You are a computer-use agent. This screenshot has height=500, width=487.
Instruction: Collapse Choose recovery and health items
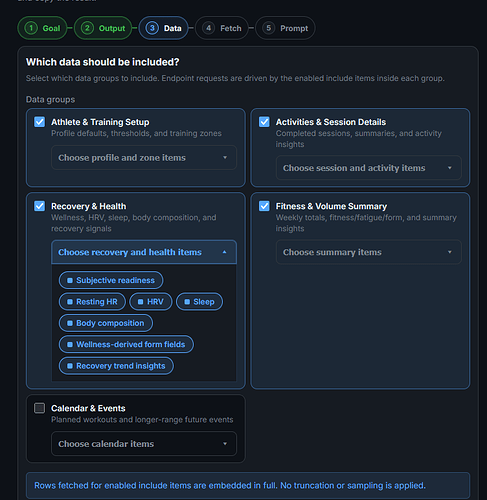pos(144,252)
